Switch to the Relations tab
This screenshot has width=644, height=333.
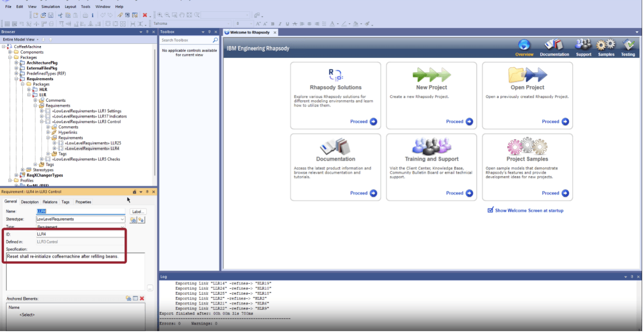pos(50,202)
